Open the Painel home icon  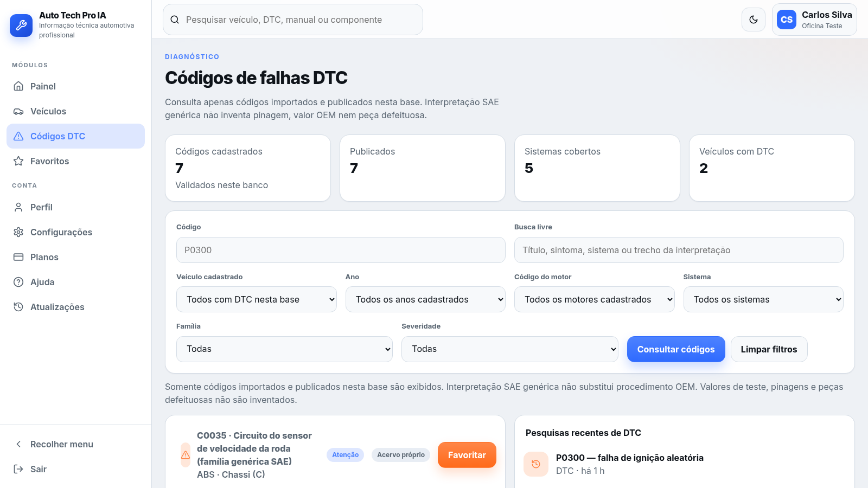18,86
